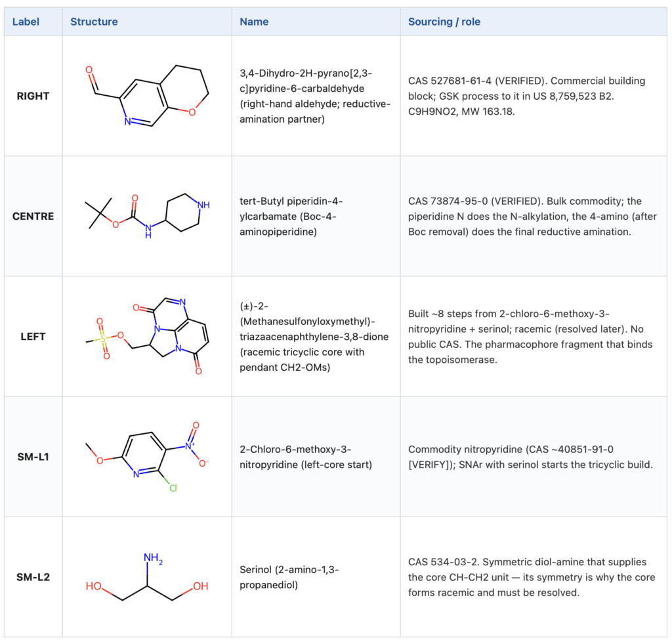Select the Serinol name text
Viewport: 672px width, 642px height.
pyautogui.click(x=289, y=577)
